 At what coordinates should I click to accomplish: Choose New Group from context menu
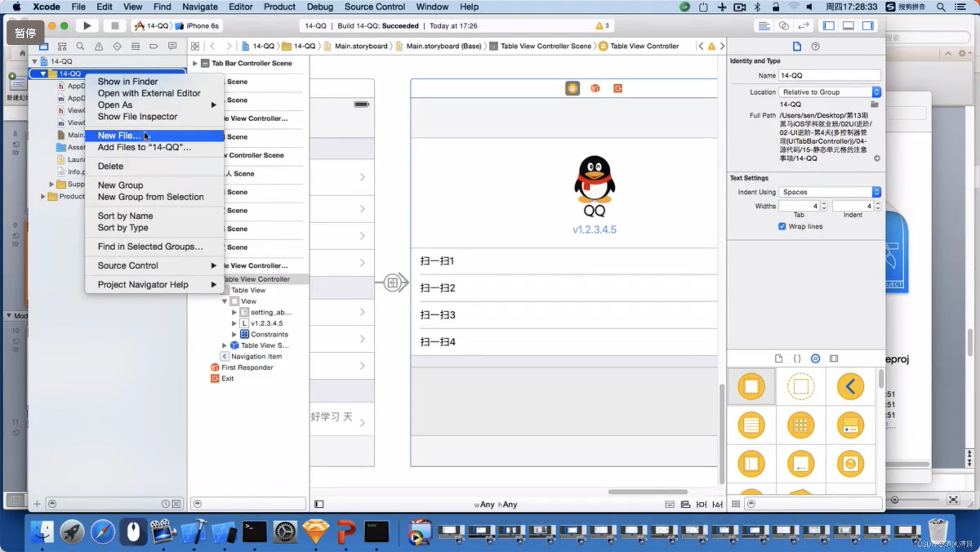pos(154,185)
